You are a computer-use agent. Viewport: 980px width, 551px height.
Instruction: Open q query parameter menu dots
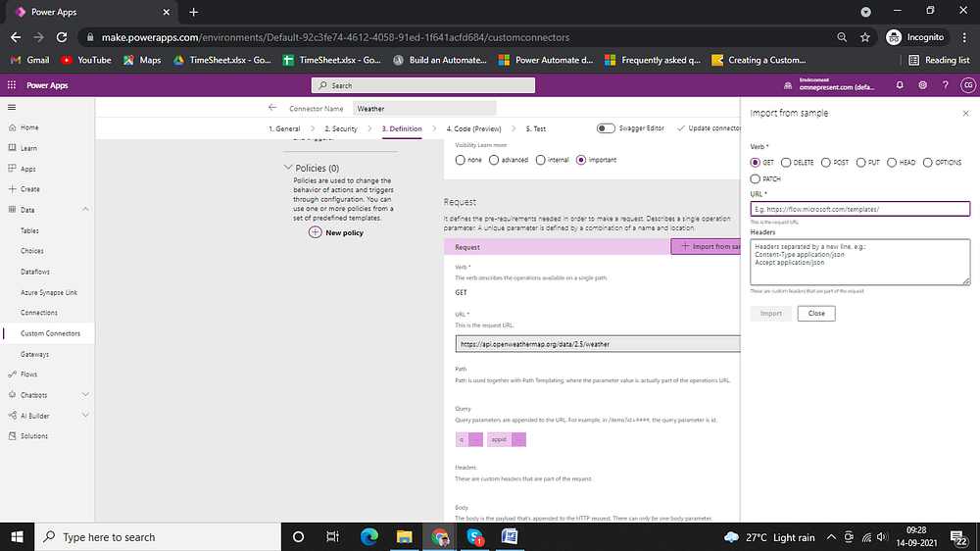(x=475, y=439)
